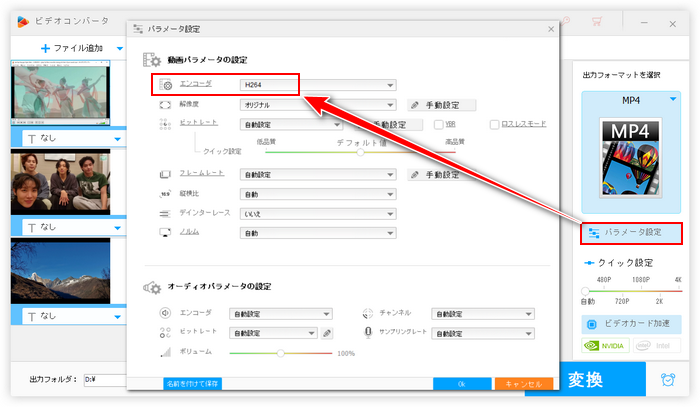Click the resolution frame icon
The height and width of the screenshot is (407, 700).
165,105
